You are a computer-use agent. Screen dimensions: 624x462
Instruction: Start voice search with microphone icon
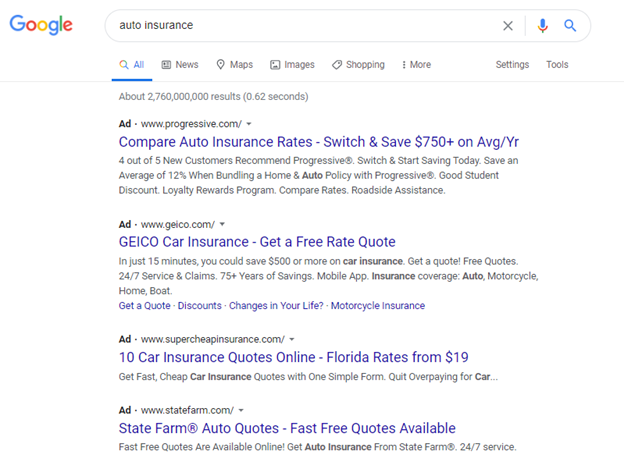pos(542,26)
